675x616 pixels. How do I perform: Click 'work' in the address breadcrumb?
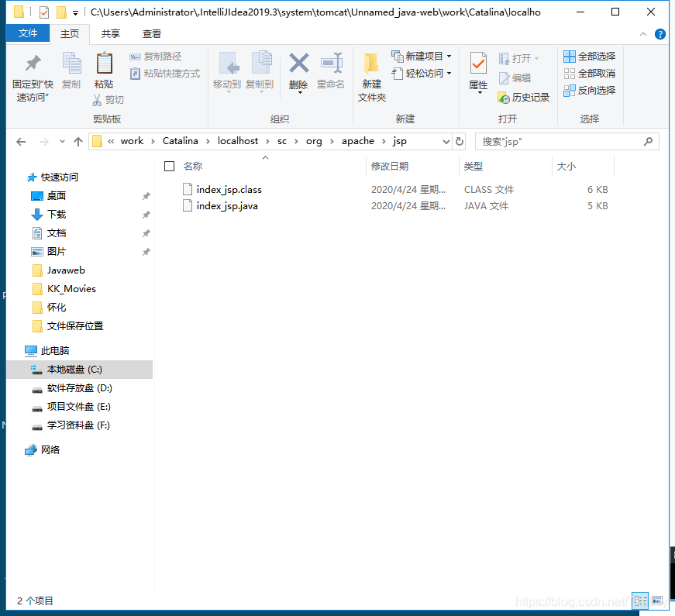(132, 141)
